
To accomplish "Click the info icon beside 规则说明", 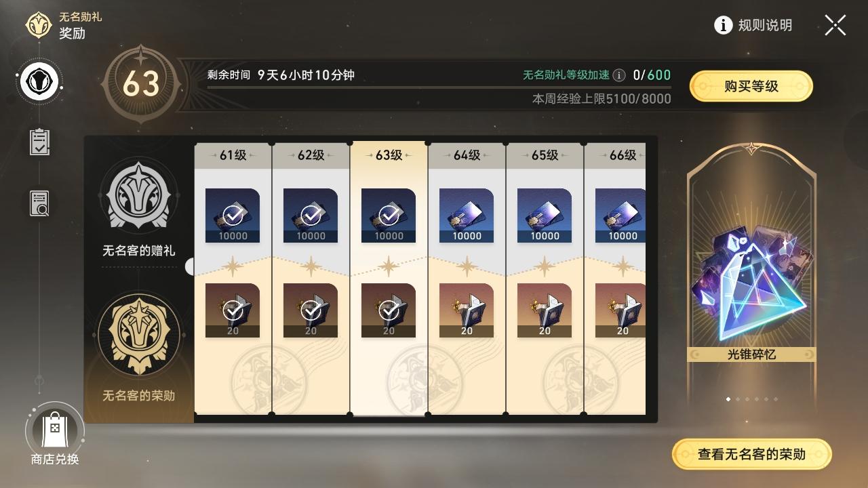I will 724,25.
